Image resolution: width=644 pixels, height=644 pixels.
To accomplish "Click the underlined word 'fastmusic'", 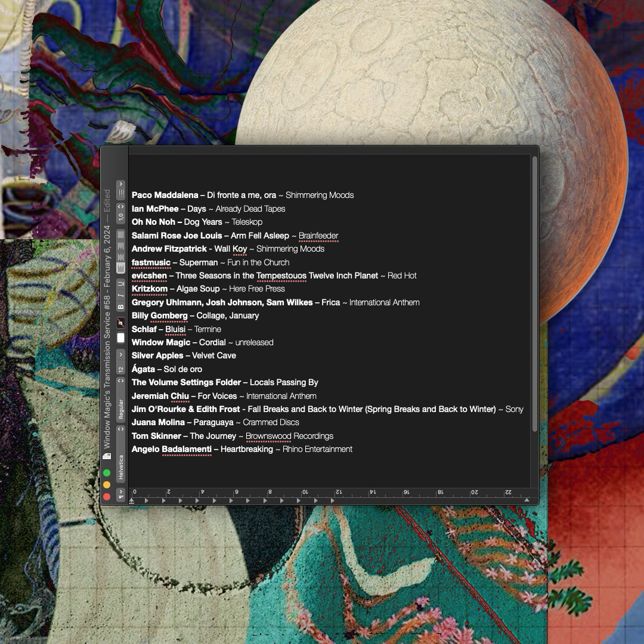I will coord(151,262).
